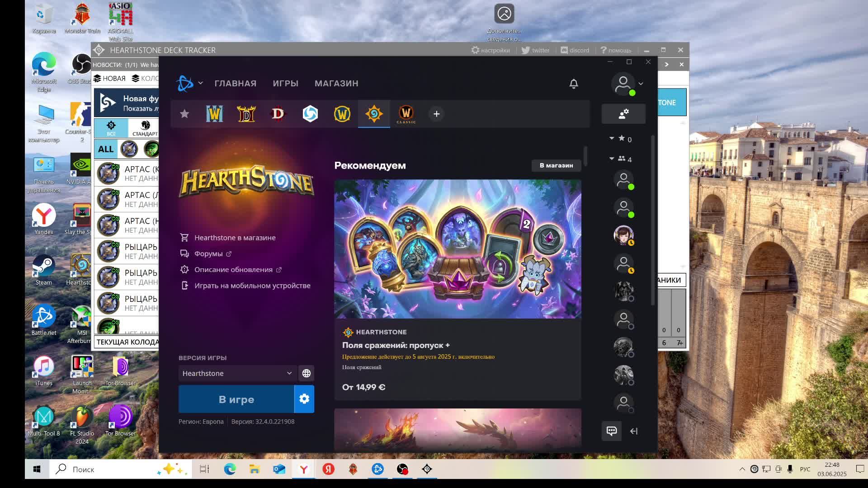Image resolution: width=868 pixels, height=488 pixels.
Task: Click the online friend with D.Va avatar
Action: point(623,235)
